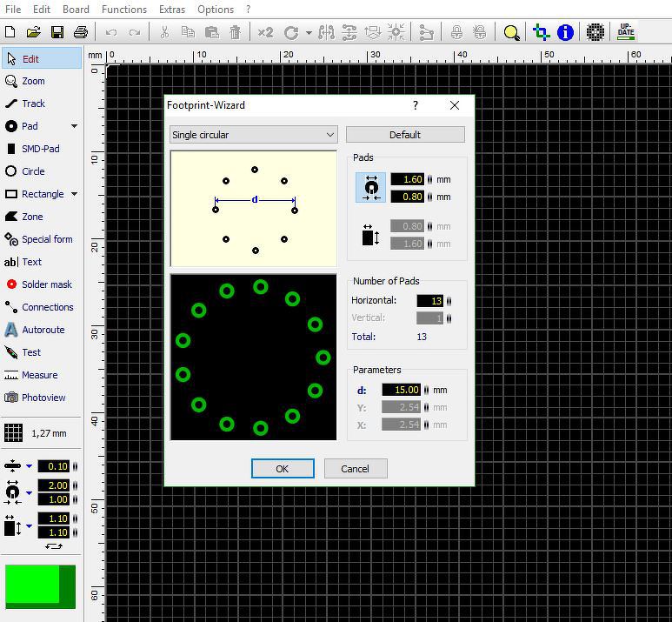672x622 pixels.
Task: Click the Copy icon in toolbar
Action: 188,32
